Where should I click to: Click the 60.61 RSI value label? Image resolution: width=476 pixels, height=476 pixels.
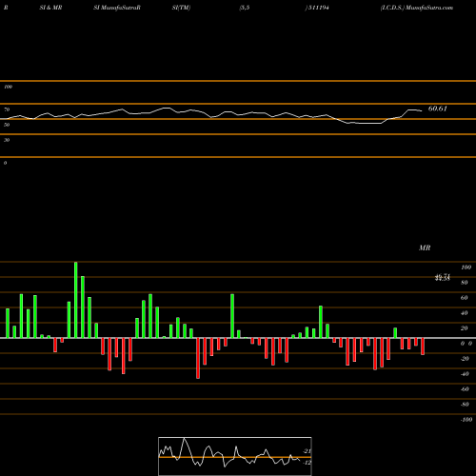coord(438,109)
